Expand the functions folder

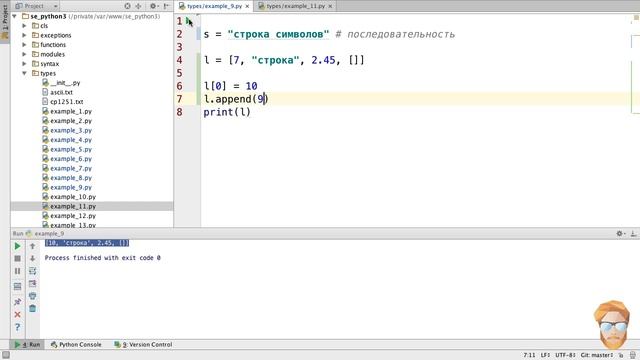pyautogui.click(x=24, y=45)
